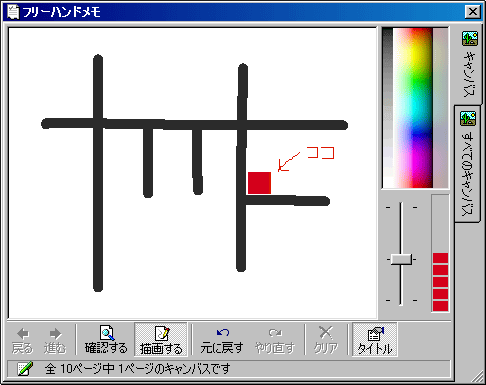Click the 進む forward arrow button
486x385 pixels.
(x=55, y=340)
